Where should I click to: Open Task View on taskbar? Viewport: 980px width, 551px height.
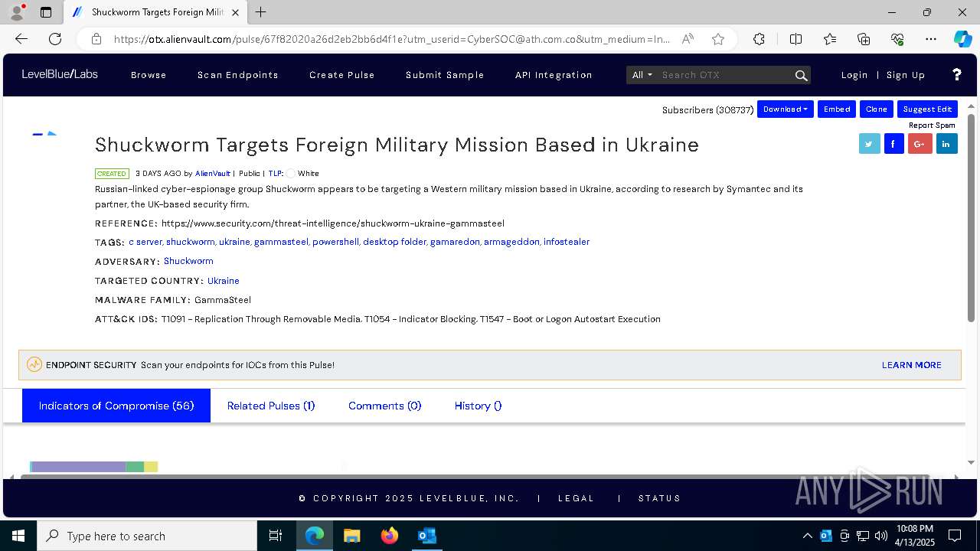(x=276, y=536)
